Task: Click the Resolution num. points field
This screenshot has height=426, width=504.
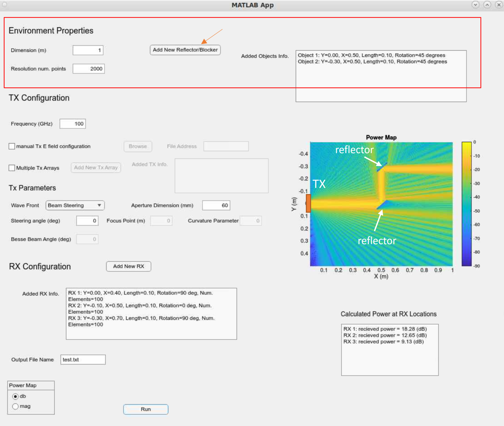Action: click(x=89, y=69)
